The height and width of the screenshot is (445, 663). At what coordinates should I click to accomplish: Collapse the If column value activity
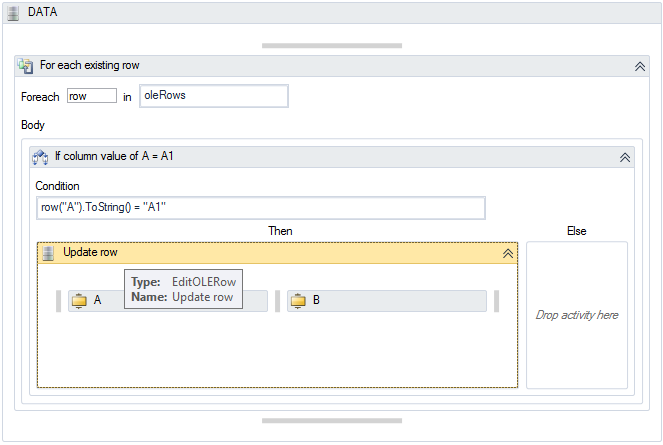624,157
